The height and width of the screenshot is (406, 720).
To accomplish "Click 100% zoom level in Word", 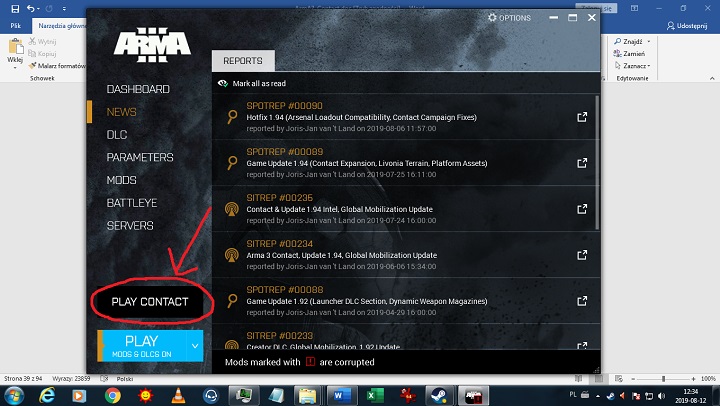I will pos(708,379).
